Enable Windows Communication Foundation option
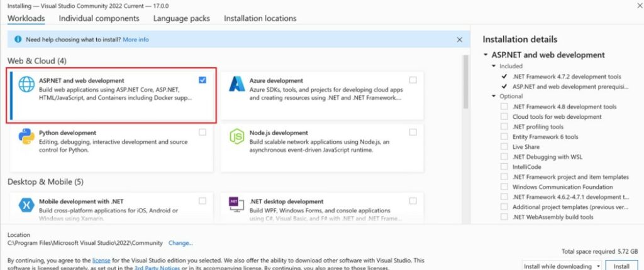 pos(504,186)
